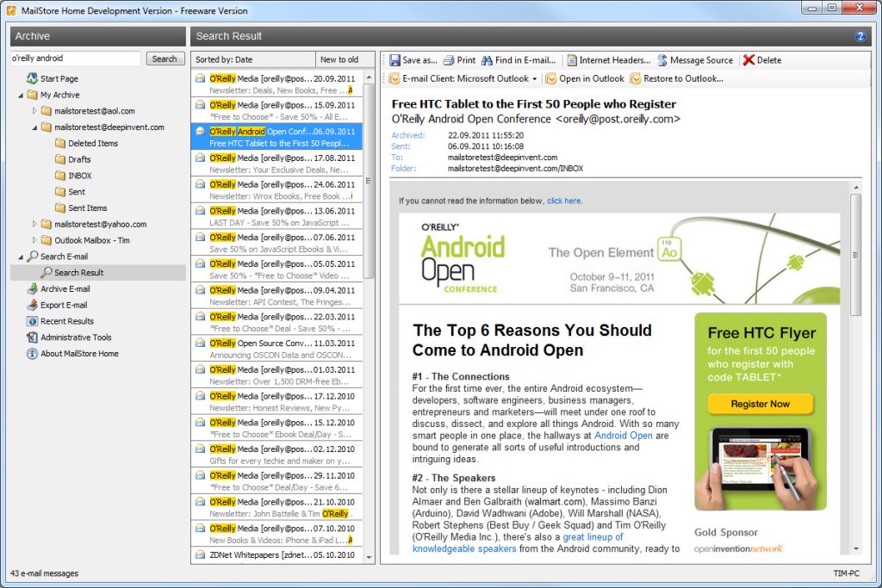The height and width of the screenshot is (588, 882).
Task: Click the blue help icon
Action: [860, 36]
